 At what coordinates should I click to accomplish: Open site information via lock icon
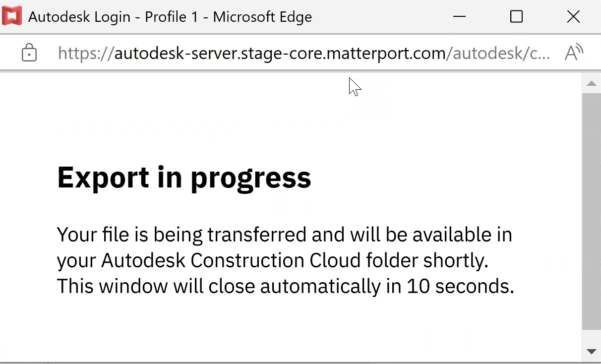[29, 53]
